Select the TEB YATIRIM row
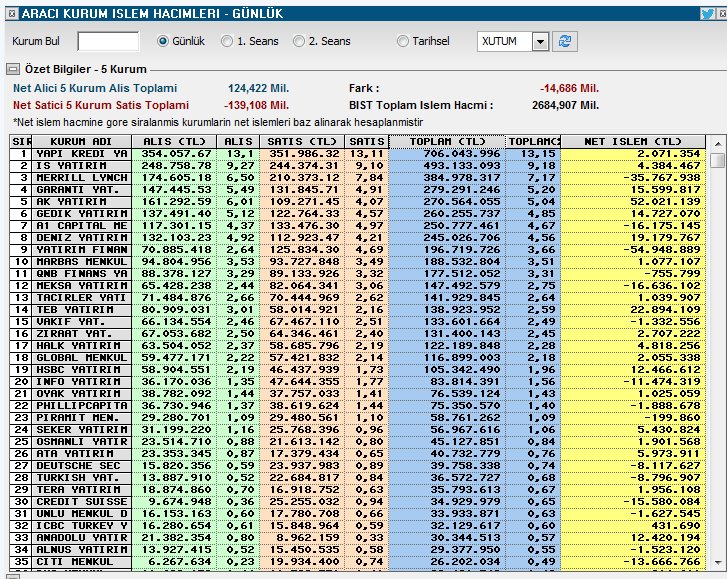Viewport: 727px width, 579px height. coord(357,310)
